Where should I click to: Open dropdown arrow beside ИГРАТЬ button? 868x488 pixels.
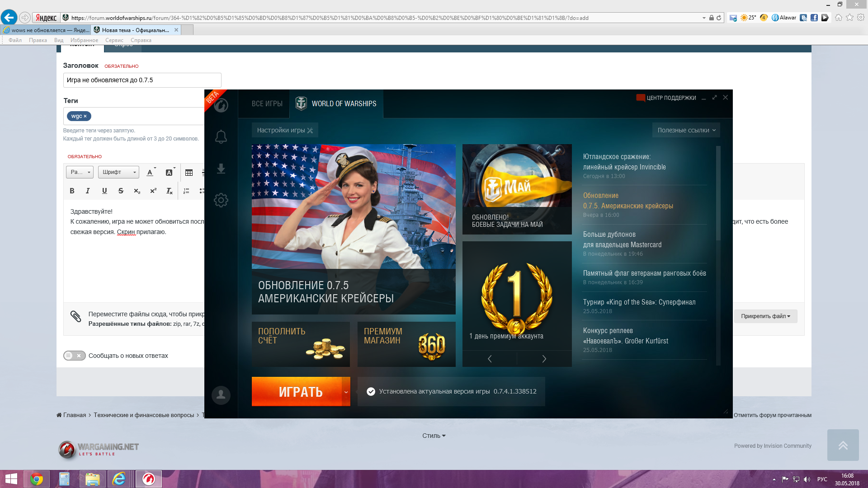pos(346,392)
